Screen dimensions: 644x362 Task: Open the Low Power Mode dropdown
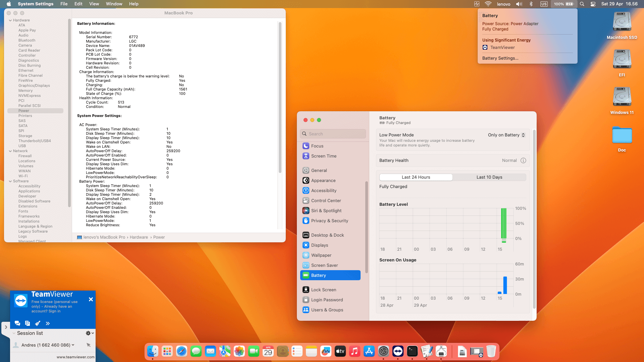click(506, 135)
